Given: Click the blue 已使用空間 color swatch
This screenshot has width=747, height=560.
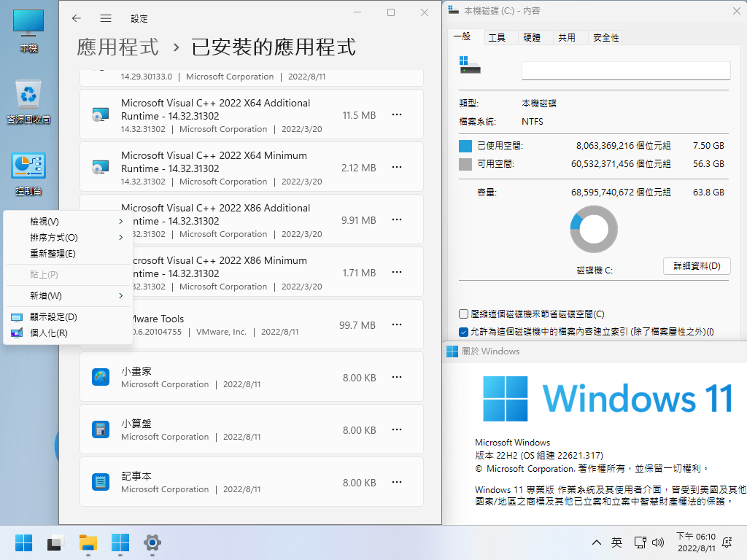Looking at the screenshot, I should (465, 146).
